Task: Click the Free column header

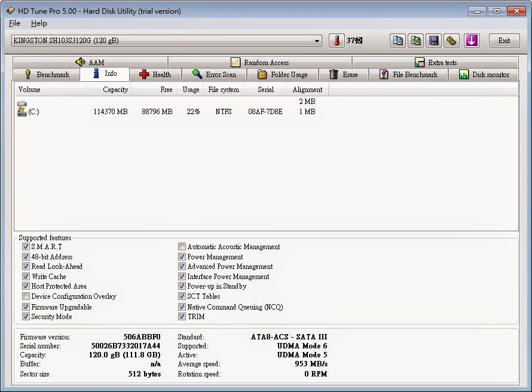Action: [x=154, y=90]
